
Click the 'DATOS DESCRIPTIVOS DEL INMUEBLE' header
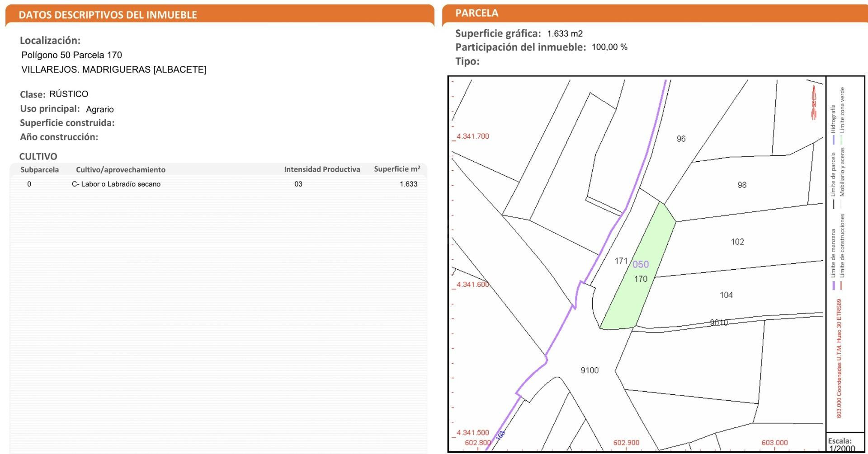108,15
